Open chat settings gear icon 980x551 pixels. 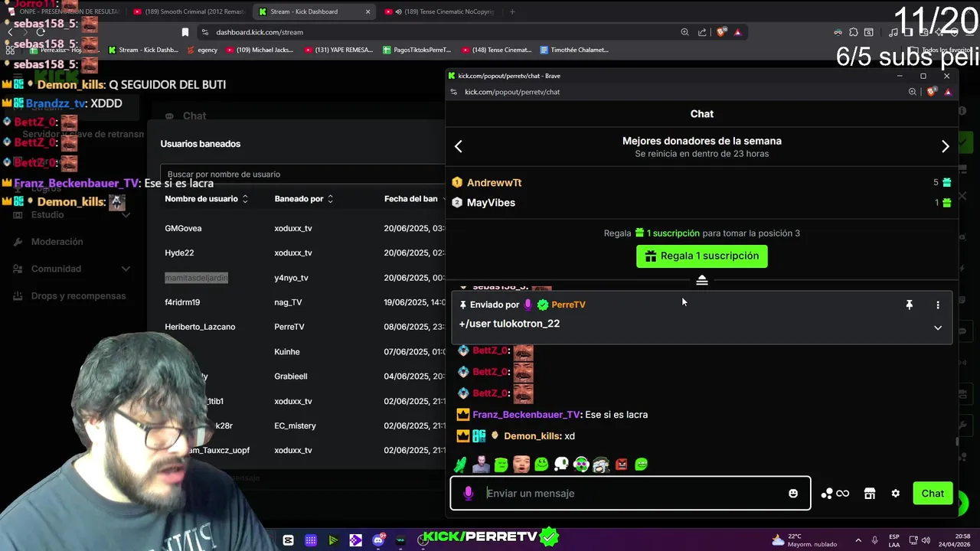[x=896, y=494]
